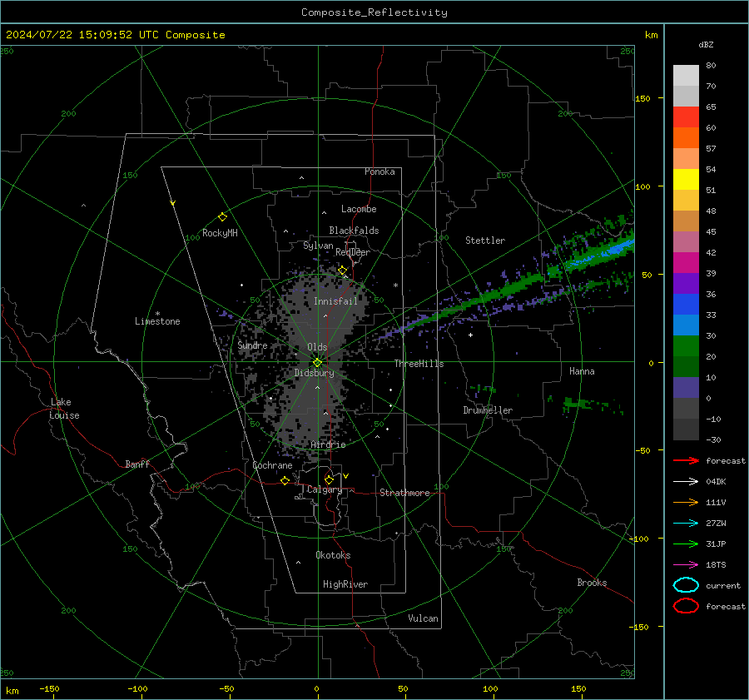Select the Sylvan label
This screenshot has height=700, width=749.
coord(318,246)
